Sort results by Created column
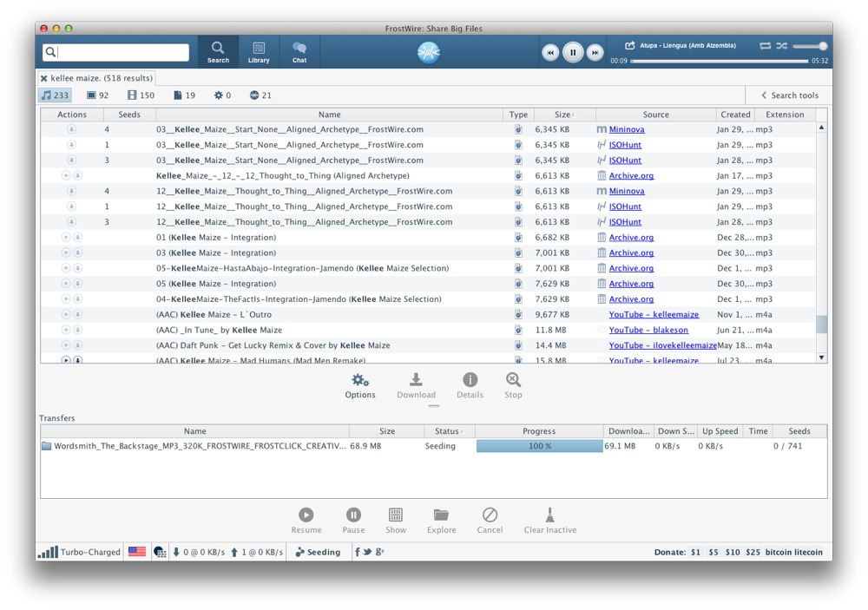The width and height of the screenshot is (868, 610). pos(735,115)
